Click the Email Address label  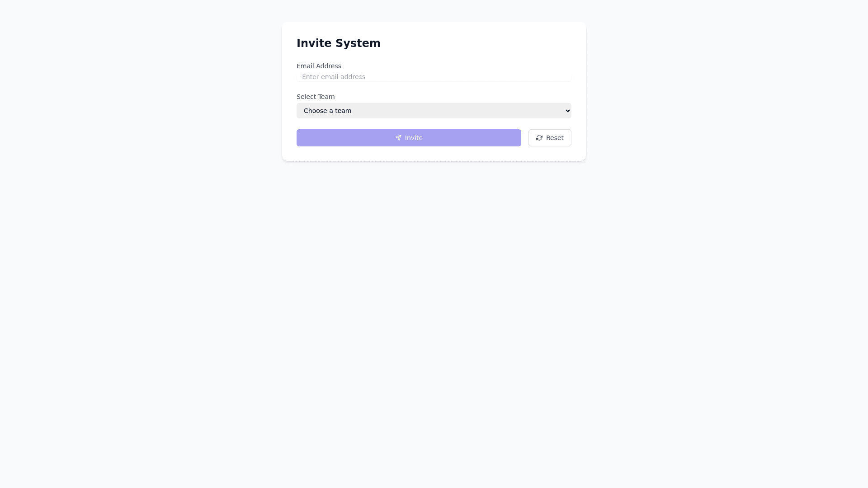click(x=319, y=66)
